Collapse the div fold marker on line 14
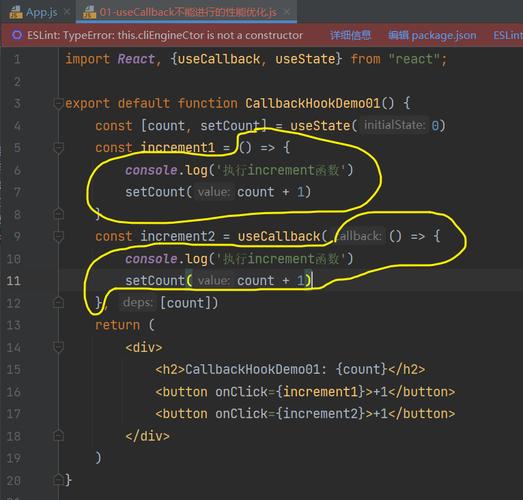 [x=59, y=347]
